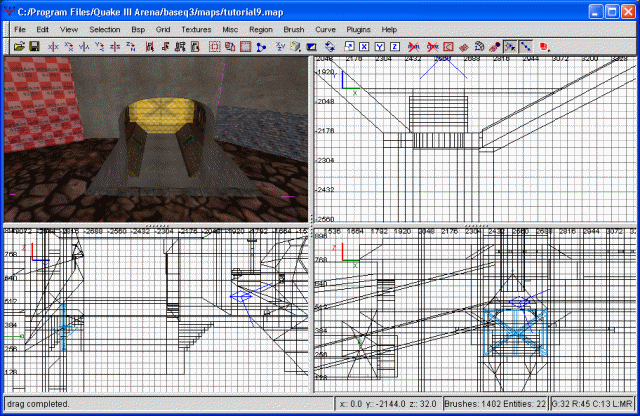Click the cyan selected brush in XZ view
640x416 pixels.
pyautogui.click(x=516, y=332)
